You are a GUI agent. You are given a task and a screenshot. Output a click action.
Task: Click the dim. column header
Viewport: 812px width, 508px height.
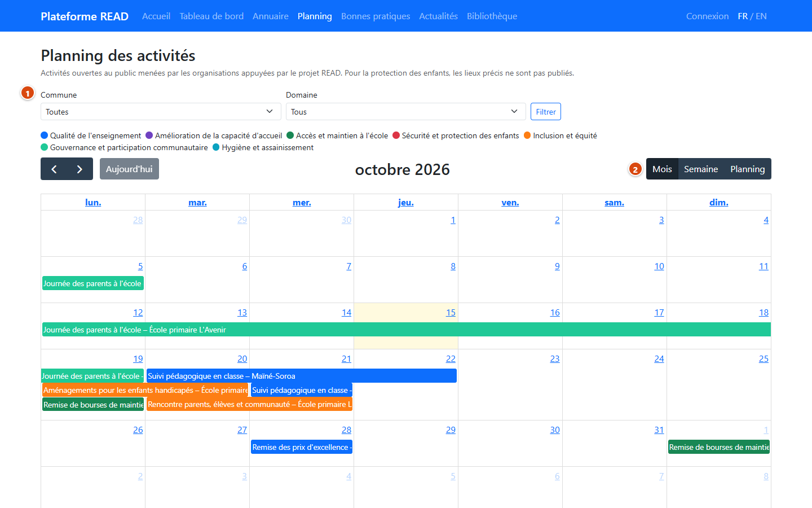click(x=719, y=203)
